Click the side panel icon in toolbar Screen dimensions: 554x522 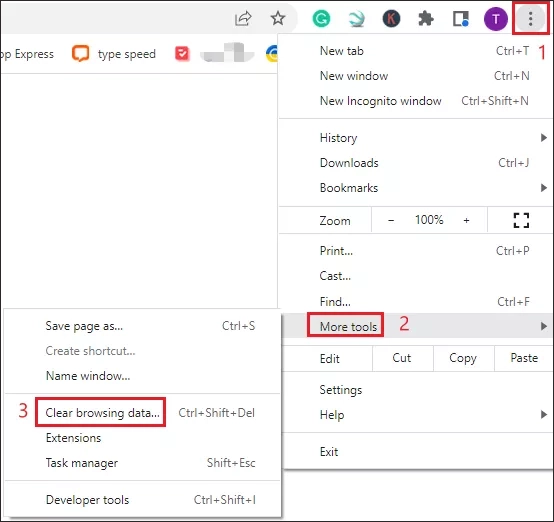pos(461,18)
